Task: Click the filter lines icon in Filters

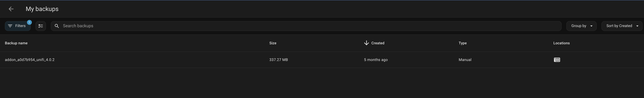Action: tap(10, 26)
